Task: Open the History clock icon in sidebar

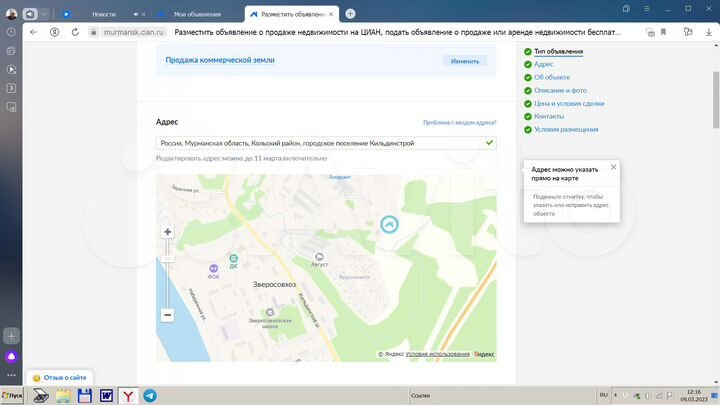Action: point(11,32)
